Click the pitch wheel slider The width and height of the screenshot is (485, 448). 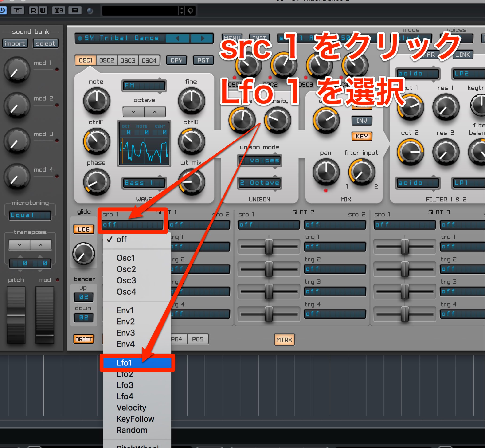[16, 315]
